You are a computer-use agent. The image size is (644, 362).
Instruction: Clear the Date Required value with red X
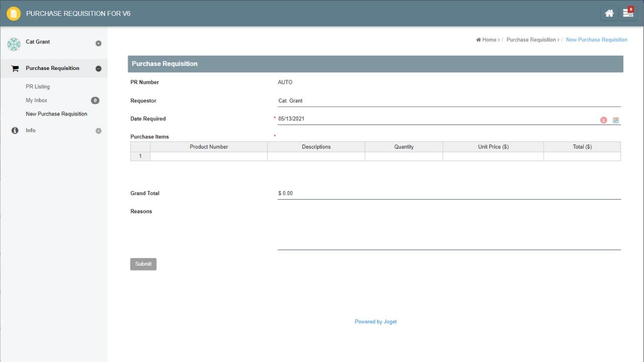(603, 120)
